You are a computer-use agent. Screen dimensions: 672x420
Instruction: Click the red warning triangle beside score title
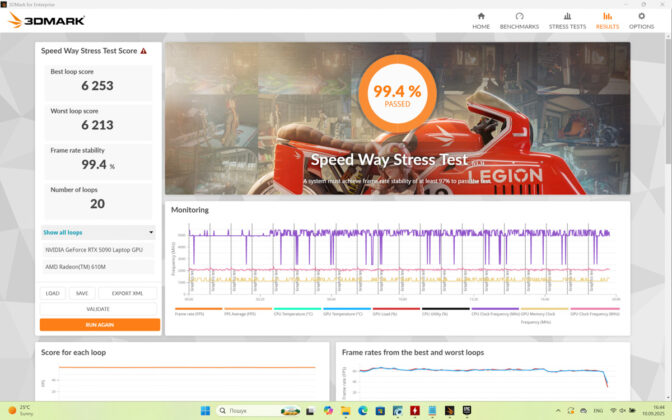point(144,51)
